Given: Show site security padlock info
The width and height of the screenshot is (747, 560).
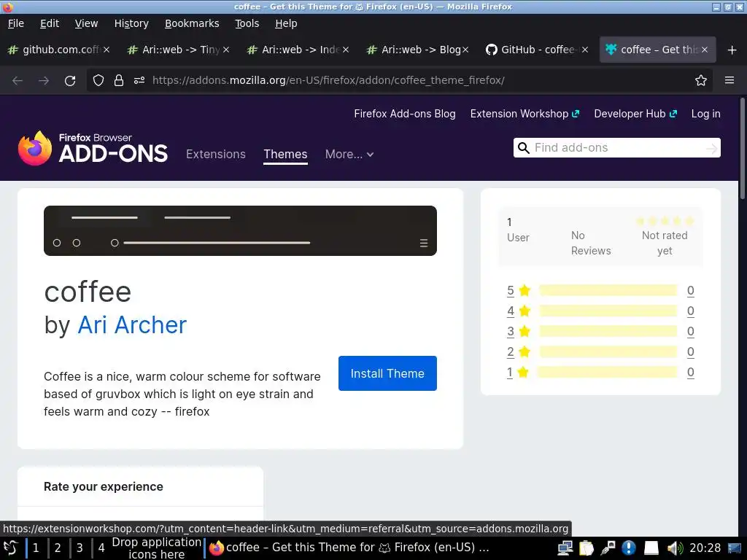Looking at the screenshot, I should pos(119,80).
